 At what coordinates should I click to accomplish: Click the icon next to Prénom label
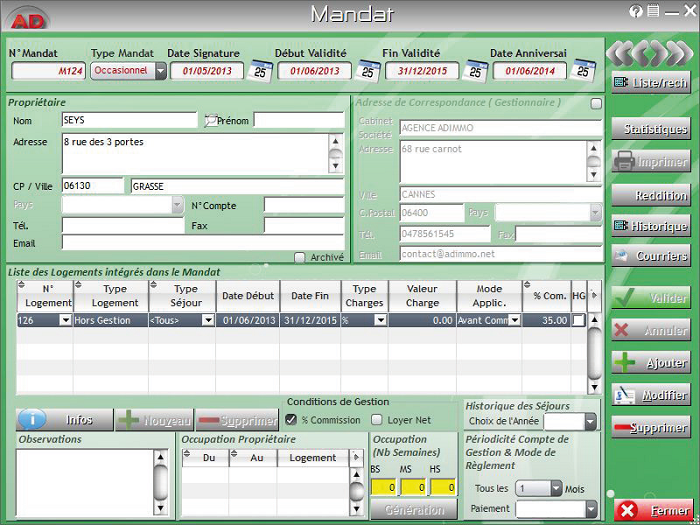210,121
